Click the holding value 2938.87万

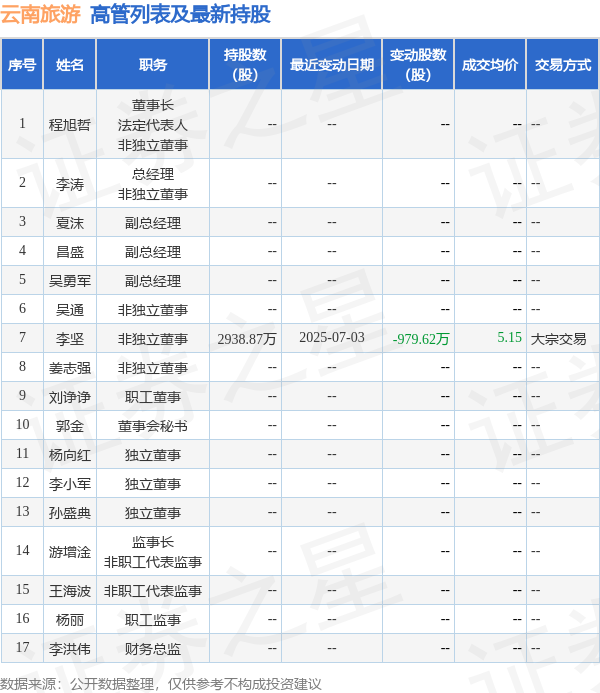(247, 339)
